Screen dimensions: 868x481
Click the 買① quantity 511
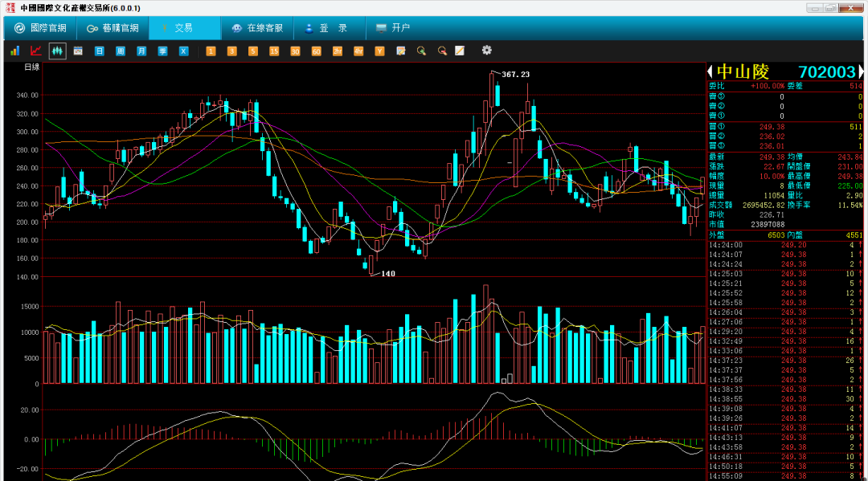pyautogui.click(x=856, y=127)
